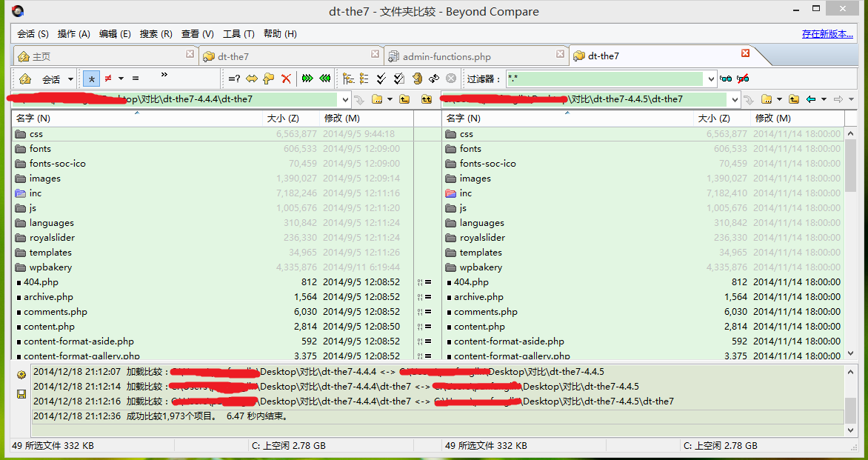
Task: Click the Collapse All green arrows icon
Action: coord(324,79)
